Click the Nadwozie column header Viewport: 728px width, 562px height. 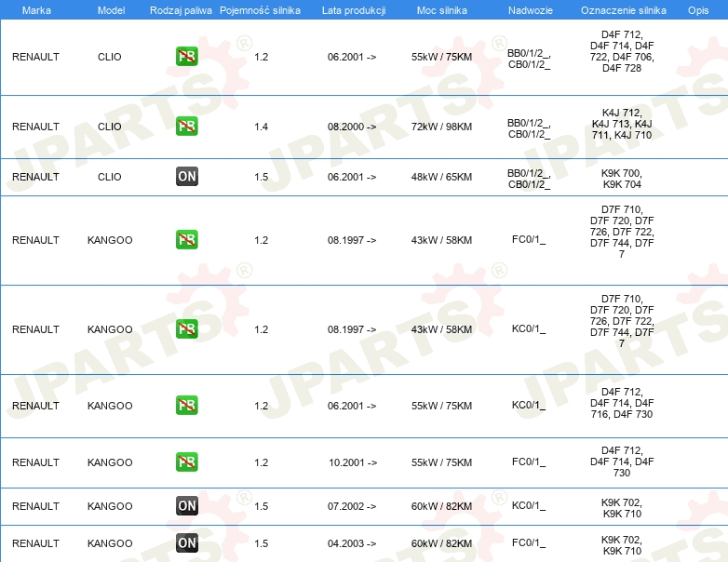point(531,10)
